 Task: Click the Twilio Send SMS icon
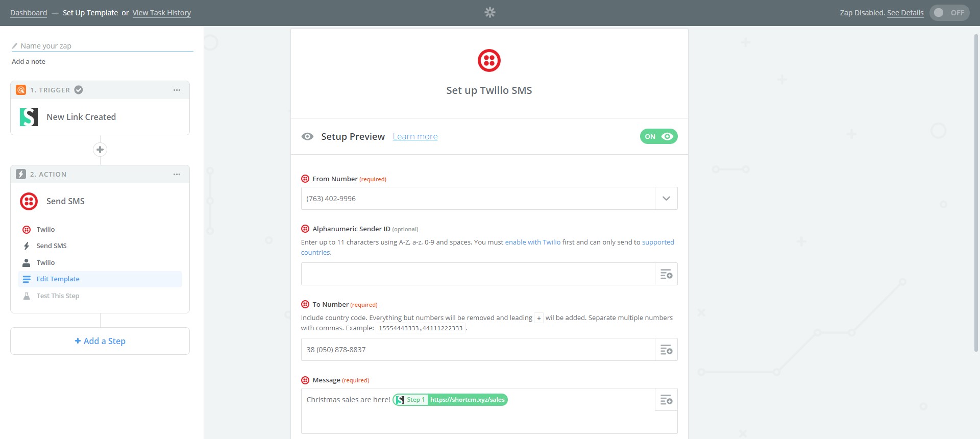29,201
